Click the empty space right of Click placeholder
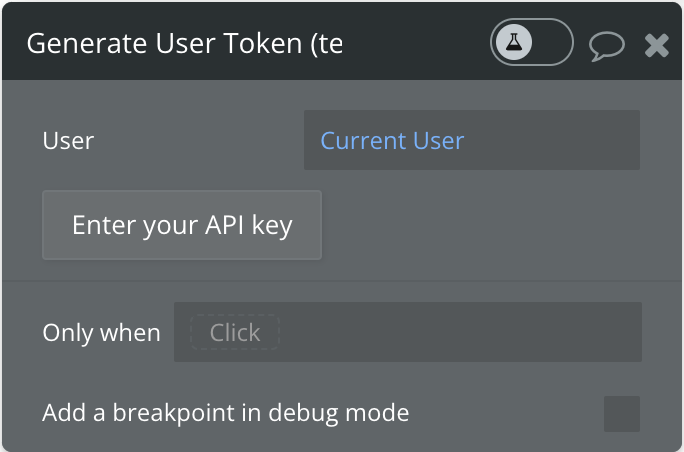This screenshot has height=452, width=684. tap(460, 332)
